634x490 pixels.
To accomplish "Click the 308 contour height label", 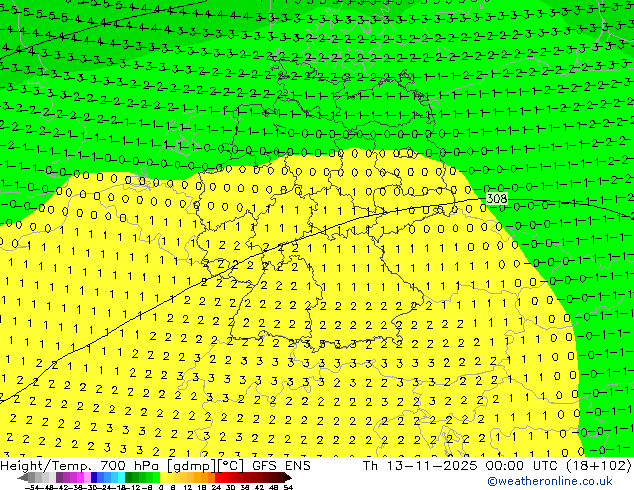I will (497, 199).
